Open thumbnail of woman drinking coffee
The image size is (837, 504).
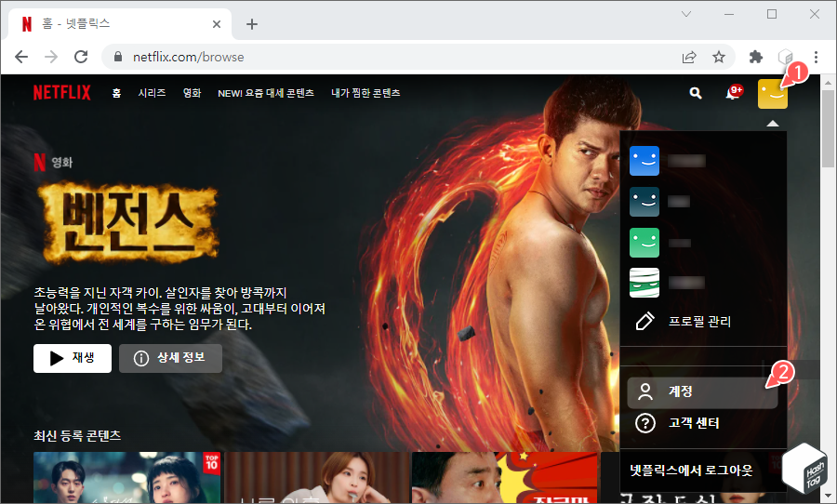(x=316, y=477)
